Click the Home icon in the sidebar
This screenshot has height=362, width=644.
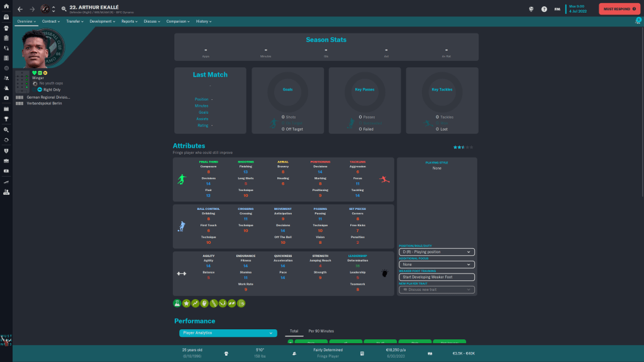click(6, 6)
